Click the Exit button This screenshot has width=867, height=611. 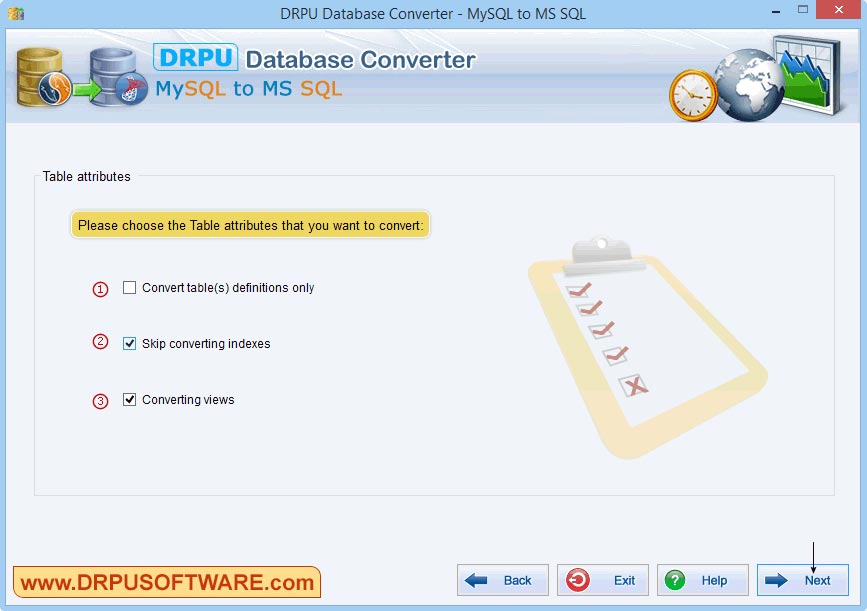tap(603, 580)
